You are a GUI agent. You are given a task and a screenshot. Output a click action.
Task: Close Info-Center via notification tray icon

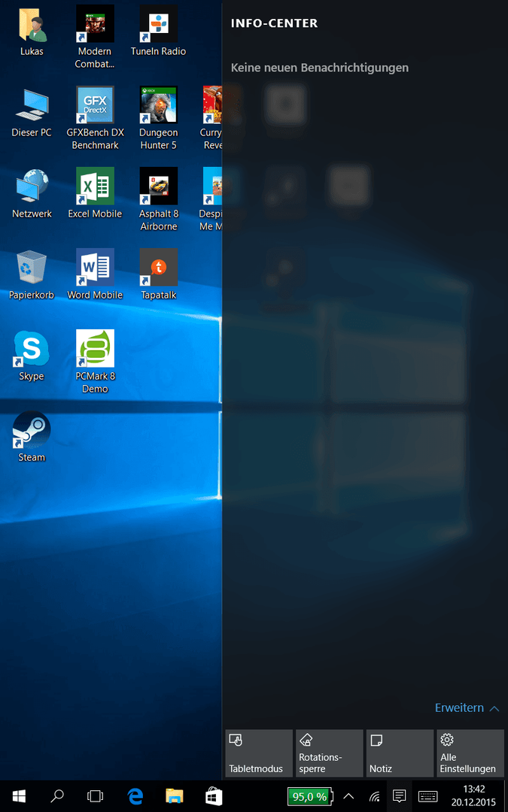click(x=399, y=796)
